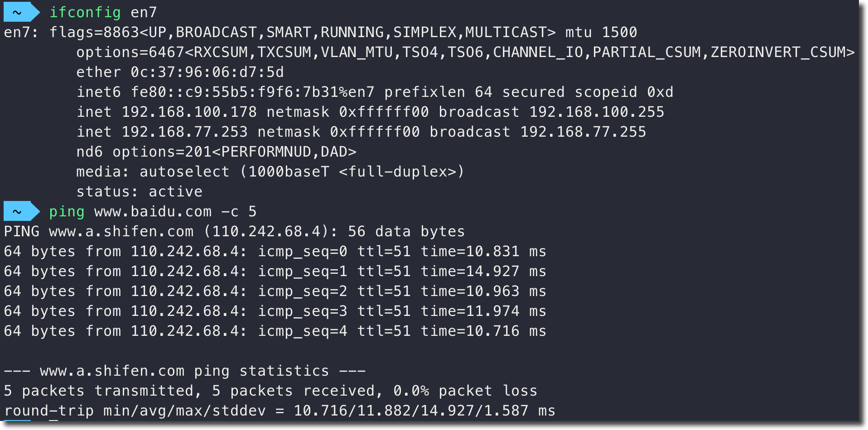Click the mtu 1500 value
This screenshot has width=868, height=430.
[x=601, y=32]
